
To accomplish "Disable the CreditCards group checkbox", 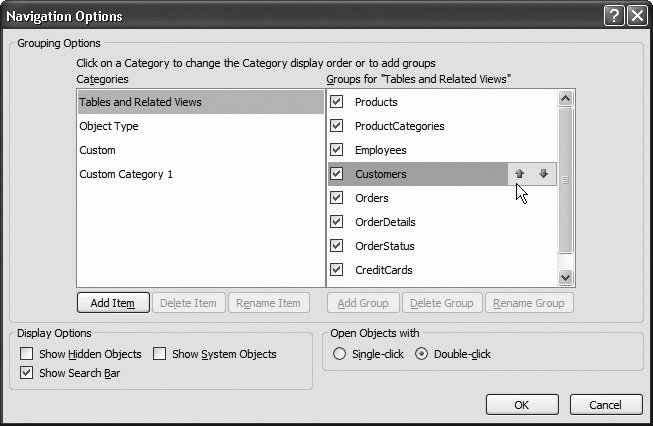I will (x=337, y=270).
